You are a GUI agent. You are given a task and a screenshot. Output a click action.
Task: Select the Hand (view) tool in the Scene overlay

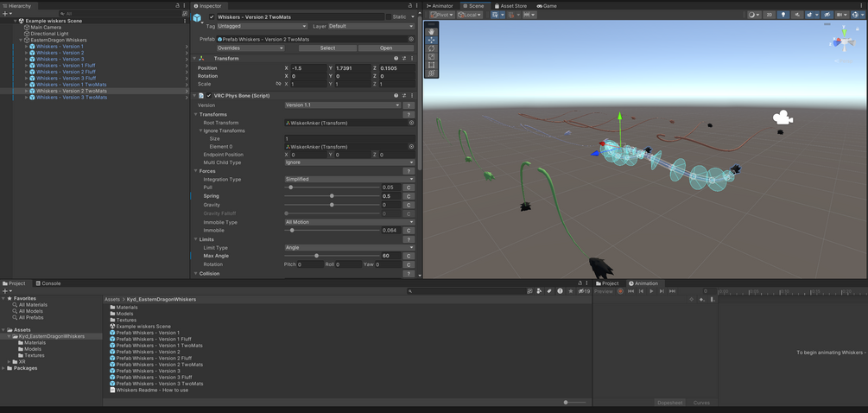(431, 32)
